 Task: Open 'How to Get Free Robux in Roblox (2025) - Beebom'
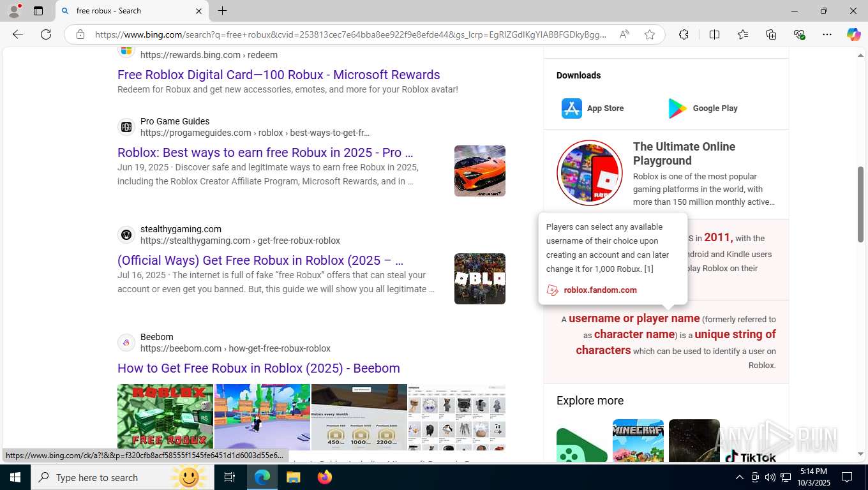[258, 368]
